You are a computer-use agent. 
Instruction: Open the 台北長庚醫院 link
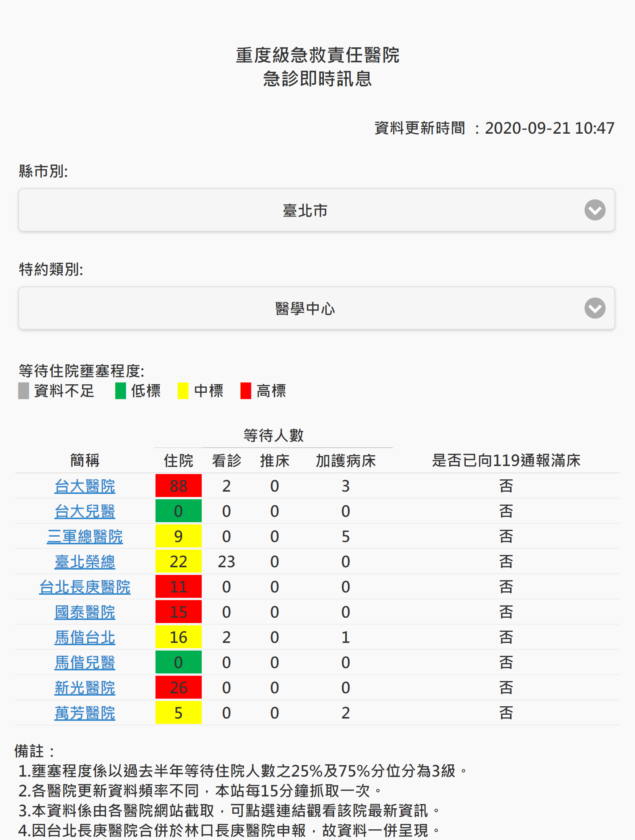[x=85, y=587]
